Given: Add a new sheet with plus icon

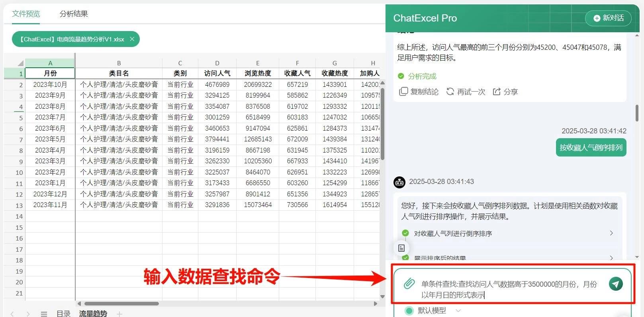Looking at the screenshot, I should (x=119, y=314).
